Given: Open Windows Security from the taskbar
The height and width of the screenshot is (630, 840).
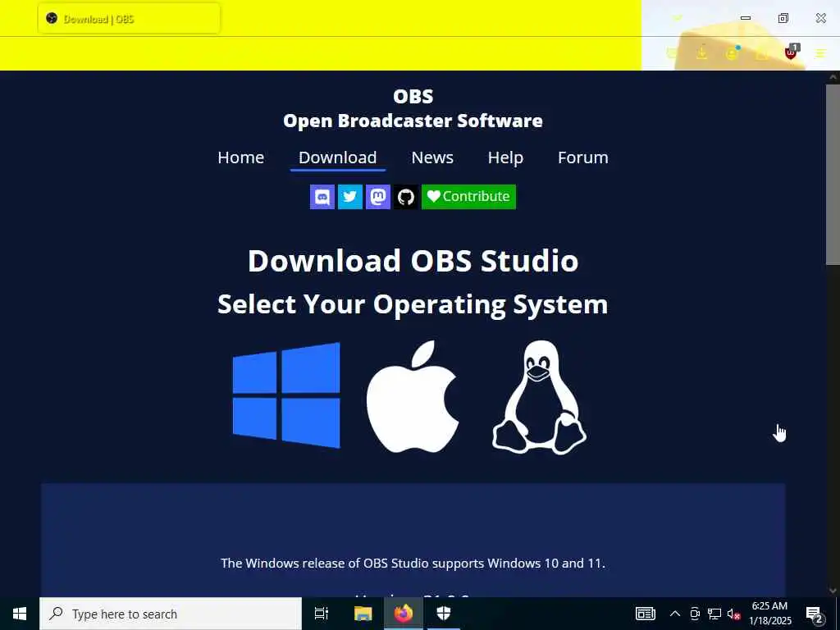Looking at the screenshot, I should click(x=444, y=614).
